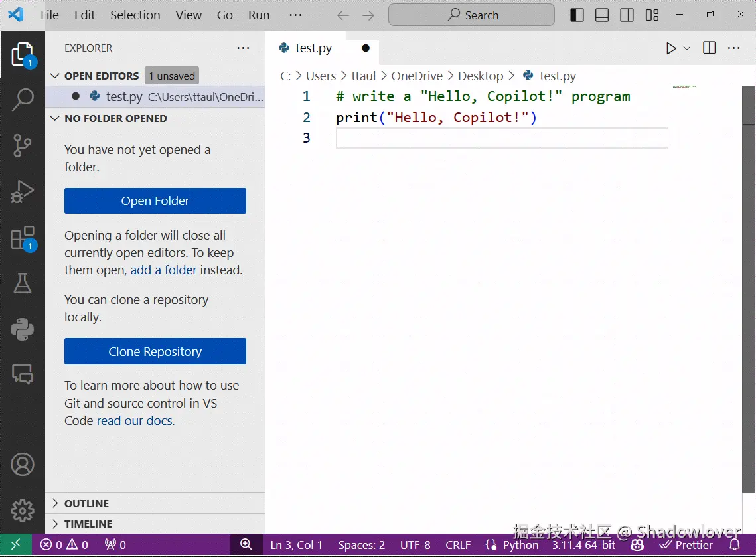
Task: Open the Selection menu
Action: pyautogui.click(x=135, y=15)
